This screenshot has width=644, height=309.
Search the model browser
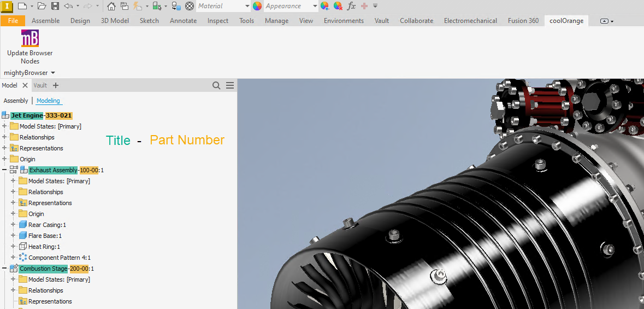(216, 85)
